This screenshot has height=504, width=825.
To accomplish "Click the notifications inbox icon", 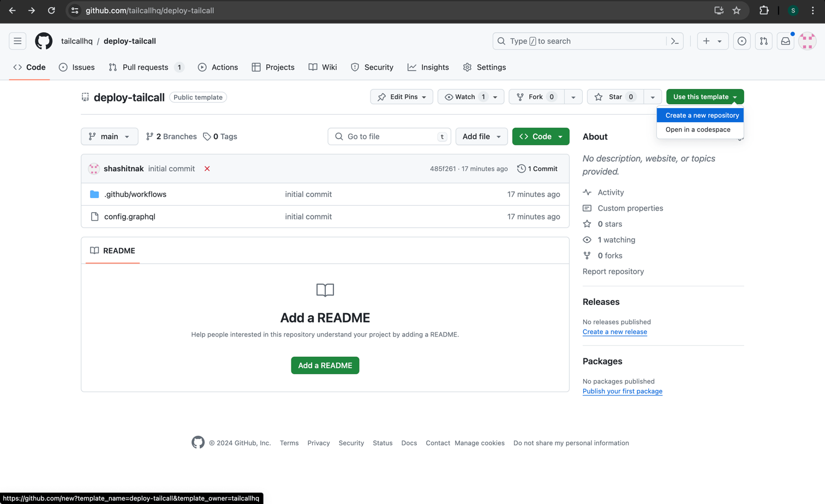I will click(x=785, y=41).
